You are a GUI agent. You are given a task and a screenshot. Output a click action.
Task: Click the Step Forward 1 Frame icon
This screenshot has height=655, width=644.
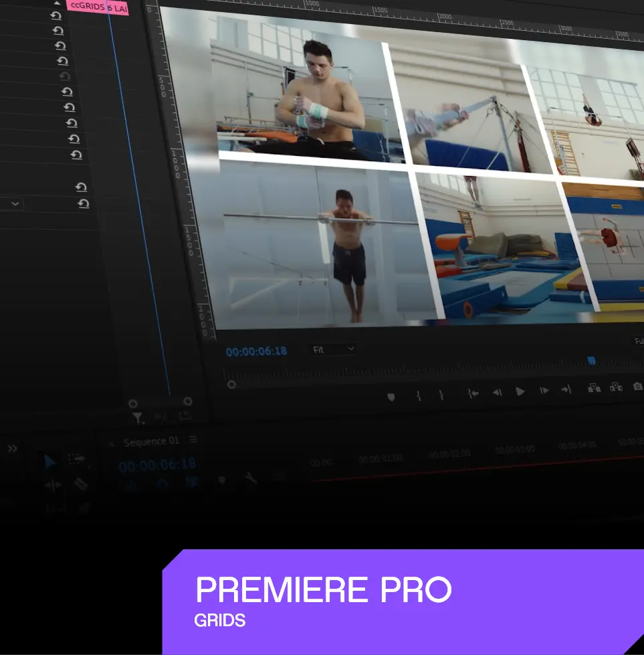pyautogui.click(x=544, y=391)
